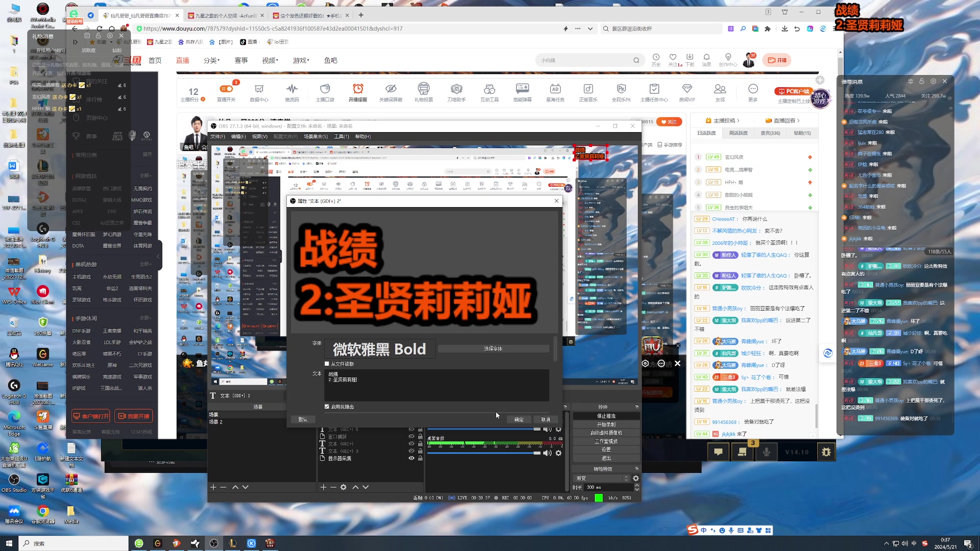Open 工具(T) menu in OBS
This screenshot has height=551, width=980.
[341, 137]
